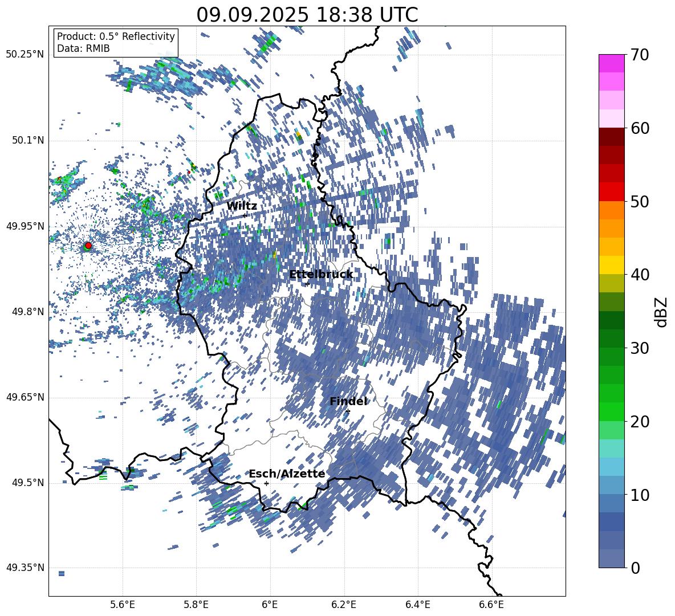Viewport: 675px width, 616px height.
Task: Click the 0 tick label on colorbar
Action: click(x=635, y=568)
